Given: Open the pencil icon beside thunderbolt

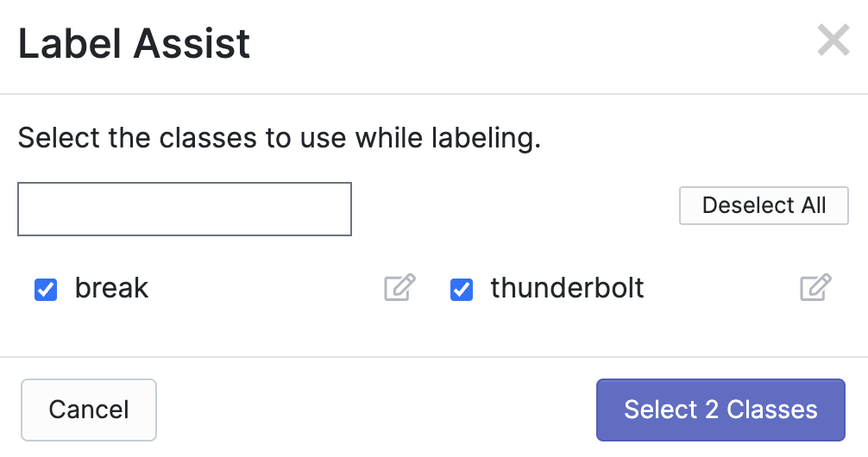Looking at the screenshot, I should (x=815, y=288).
